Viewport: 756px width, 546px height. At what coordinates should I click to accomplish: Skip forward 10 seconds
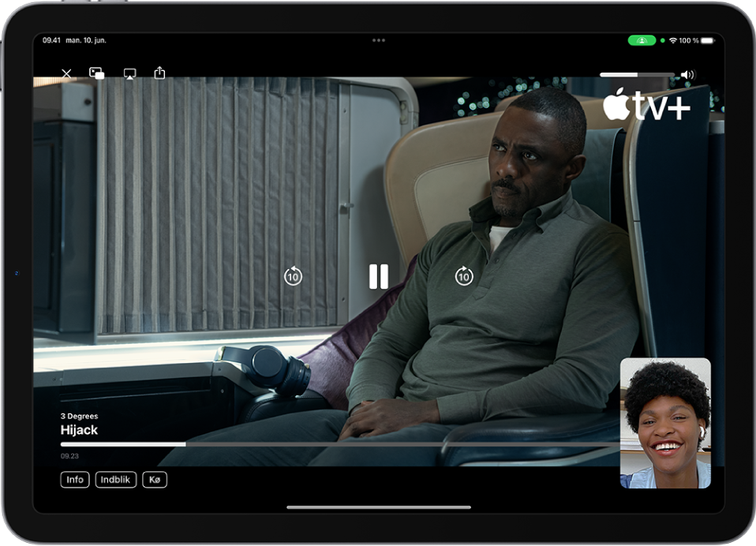463,277
